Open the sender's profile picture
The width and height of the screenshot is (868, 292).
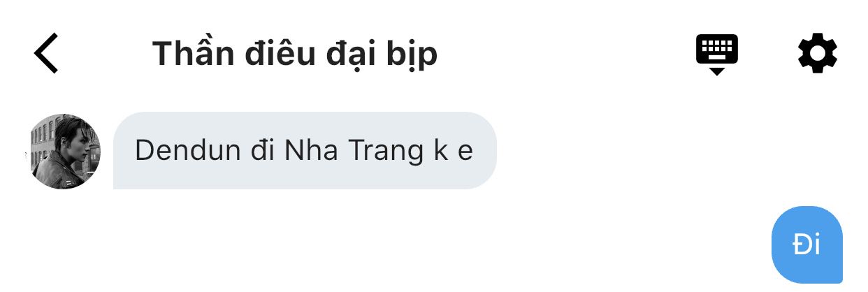[x=64, y=151]
